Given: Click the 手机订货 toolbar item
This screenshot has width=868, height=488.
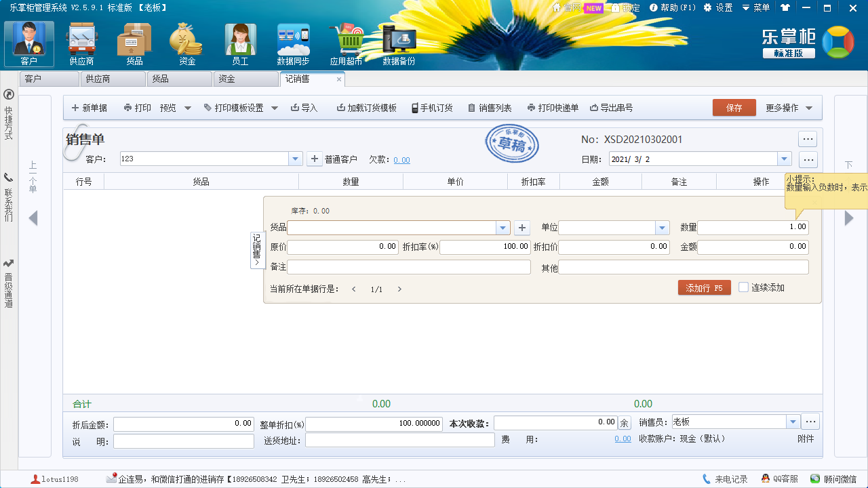Looking at the screenshot, I should click(432, 107).
